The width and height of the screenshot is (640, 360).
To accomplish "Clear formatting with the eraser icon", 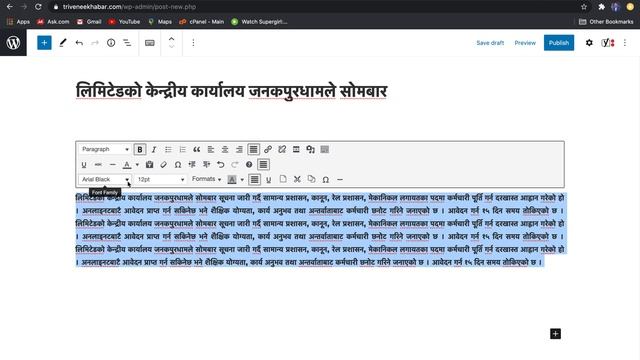I will click(x=163, y=164).
